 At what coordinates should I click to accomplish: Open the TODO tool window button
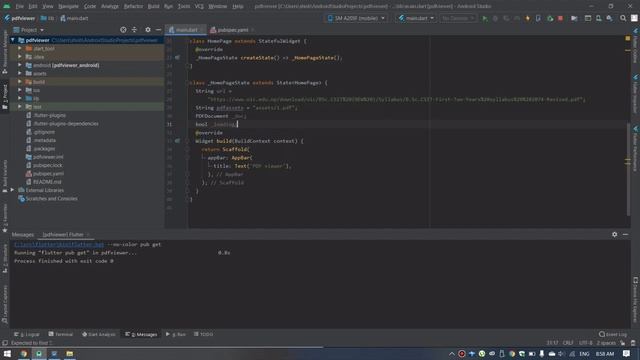203,334
